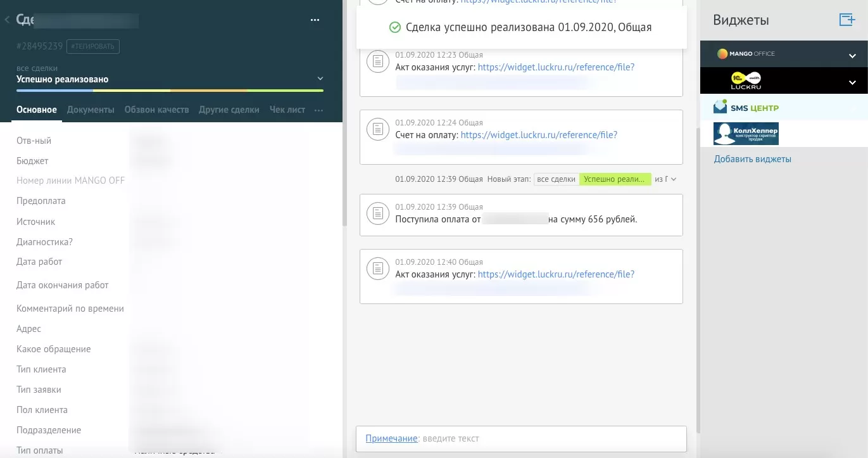Switch to the Документы tab

pos(91,110)
